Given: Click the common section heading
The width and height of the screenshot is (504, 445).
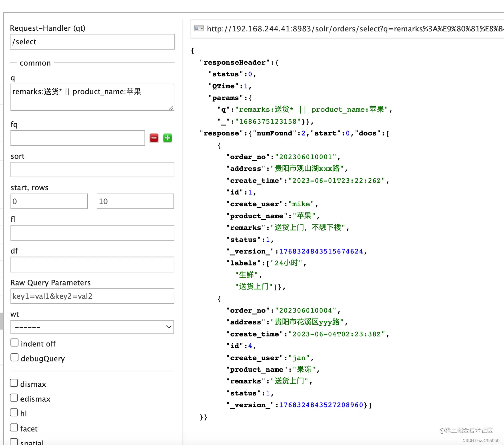Looking at the screenshot, I should pyautogui.click(x=35, y=63).
